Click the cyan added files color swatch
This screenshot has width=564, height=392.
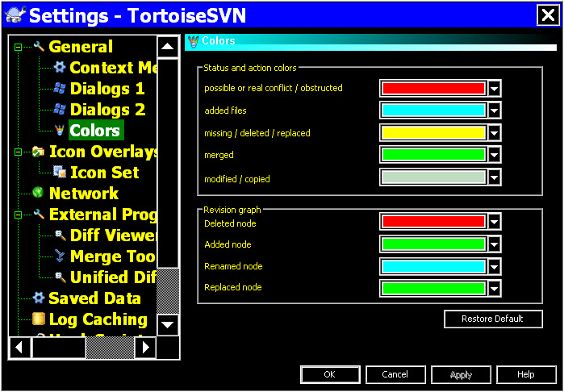click(x=433, y=111)
